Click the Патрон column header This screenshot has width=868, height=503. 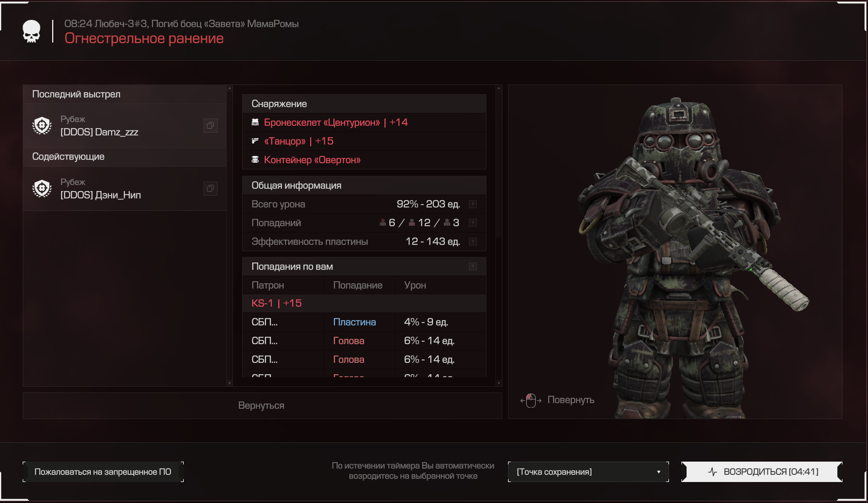pos(268,285)
